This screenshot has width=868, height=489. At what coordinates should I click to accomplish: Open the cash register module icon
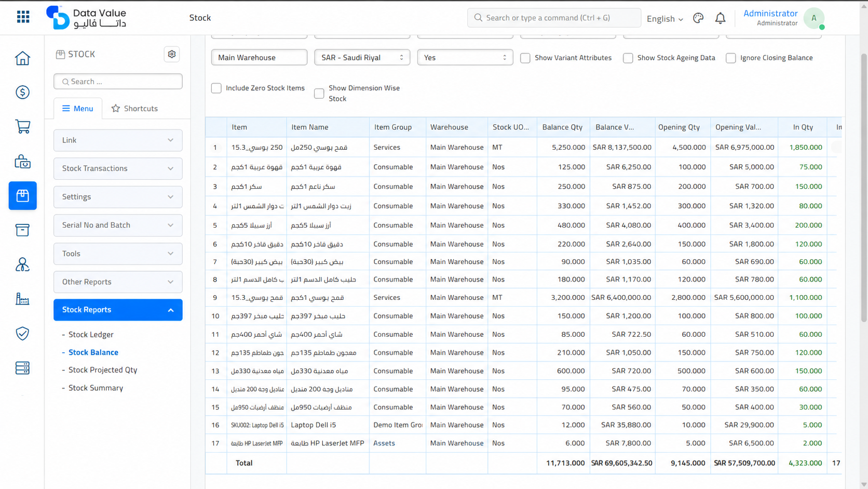(x=22, y=162)
